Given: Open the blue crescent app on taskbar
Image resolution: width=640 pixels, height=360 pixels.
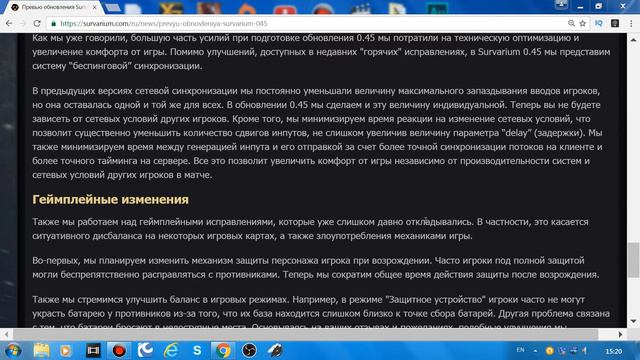Looking at the screenshot, I should click(145, 350).
